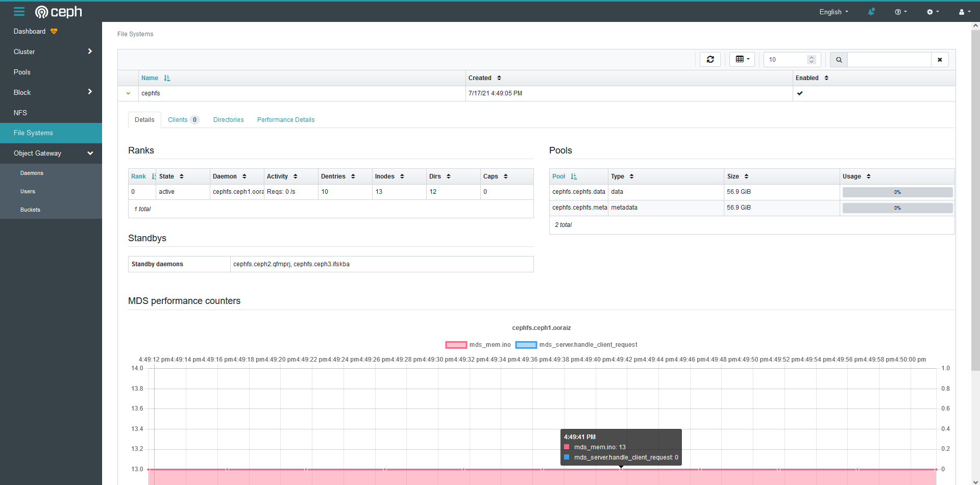The image size is (980, 485).
Task: Open Pools in the sidebar
Action: tap(22, 72)
